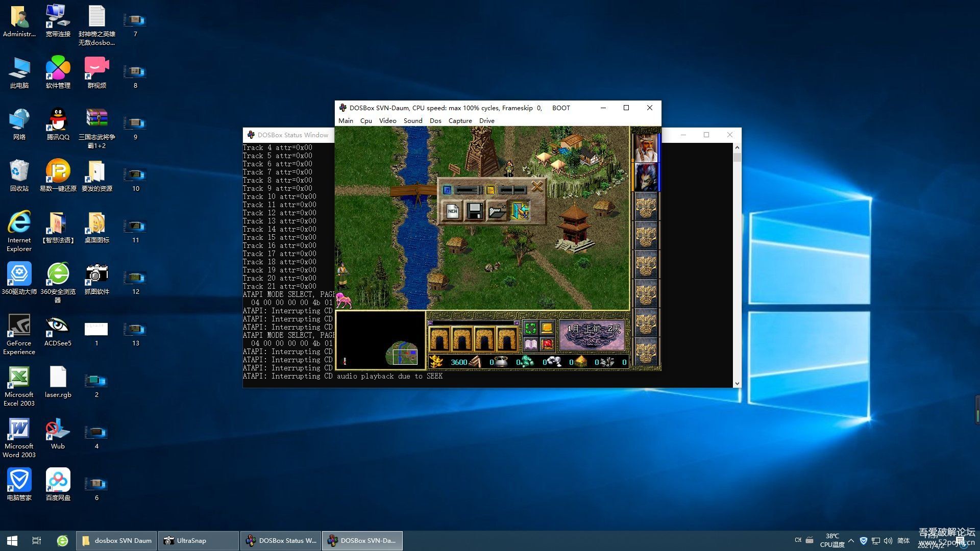Toggle the yellow sound effects icon

[x=490, y=190]
